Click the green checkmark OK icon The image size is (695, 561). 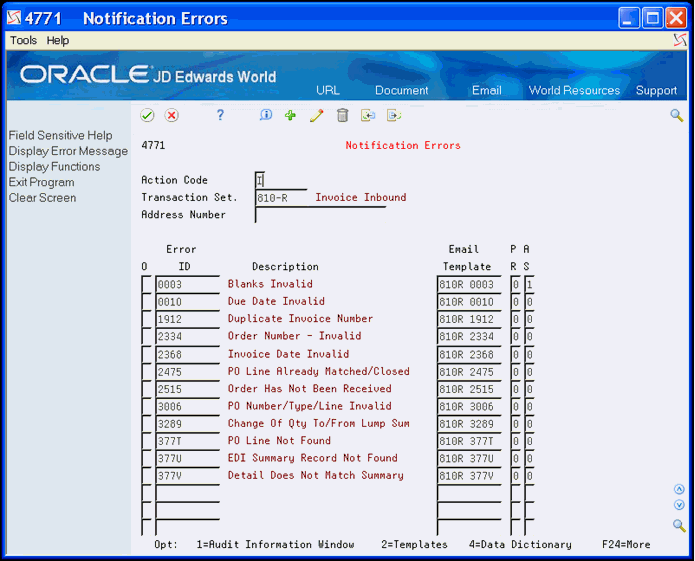[147, 116]
